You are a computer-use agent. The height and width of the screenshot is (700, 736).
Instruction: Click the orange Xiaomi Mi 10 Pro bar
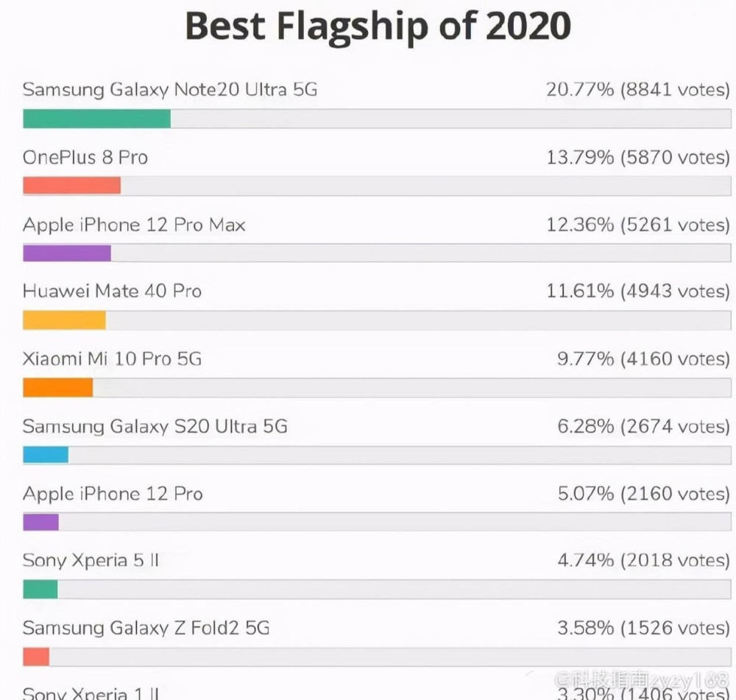[x=57, y=388]
